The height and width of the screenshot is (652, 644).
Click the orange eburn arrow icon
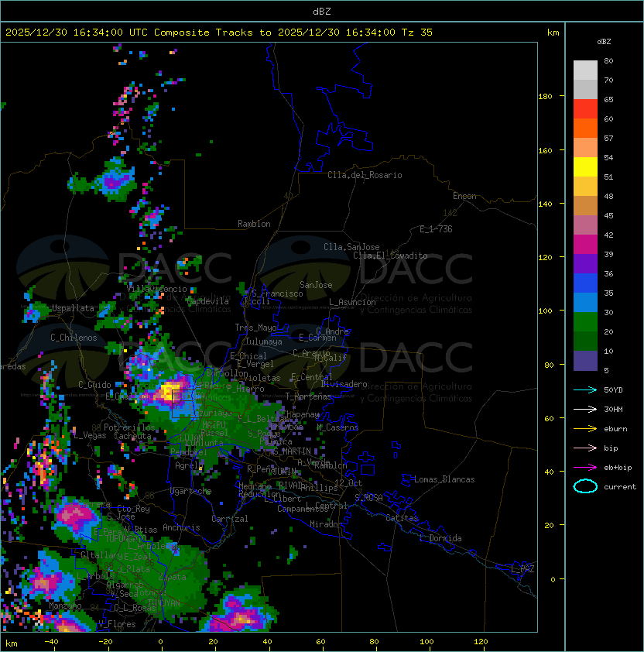pyautogui.click(x=585, y=428)
